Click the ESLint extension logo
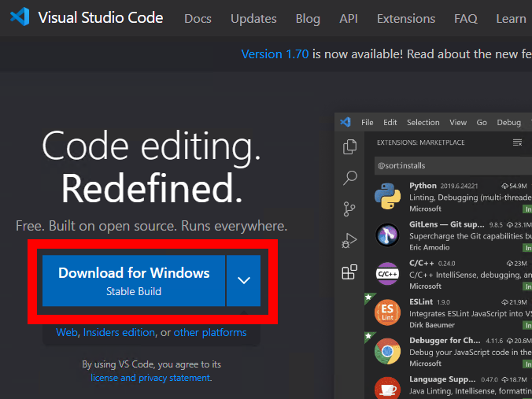Viewport: 532px width, 399px height. click(x=387, y=312)
